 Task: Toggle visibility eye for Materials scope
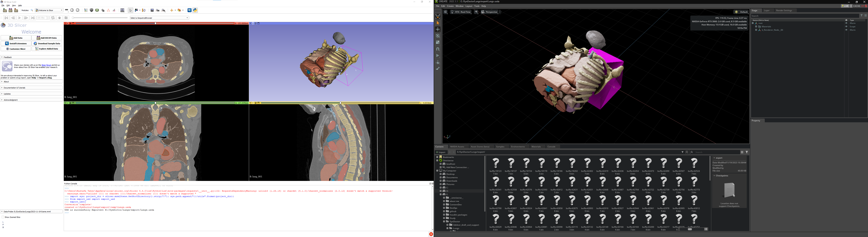coord(846,27)
